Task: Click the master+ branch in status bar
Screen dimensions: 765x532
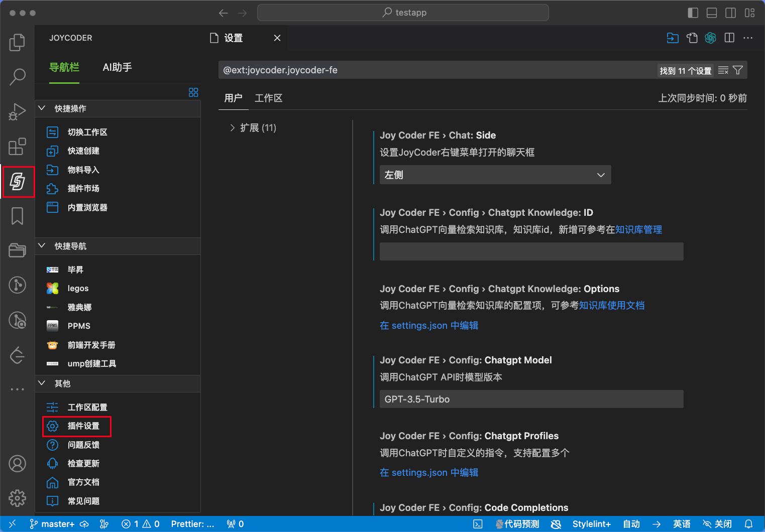Action: click(52, 524)
